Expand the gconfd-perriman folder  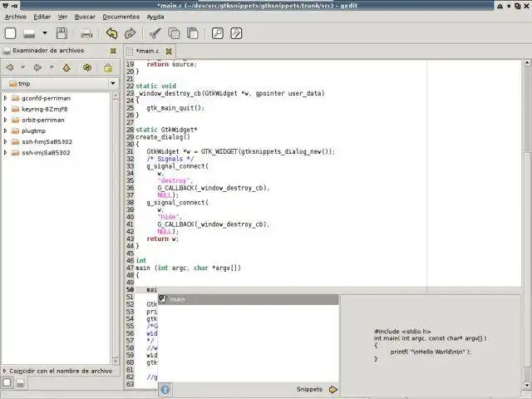point(5,98)
